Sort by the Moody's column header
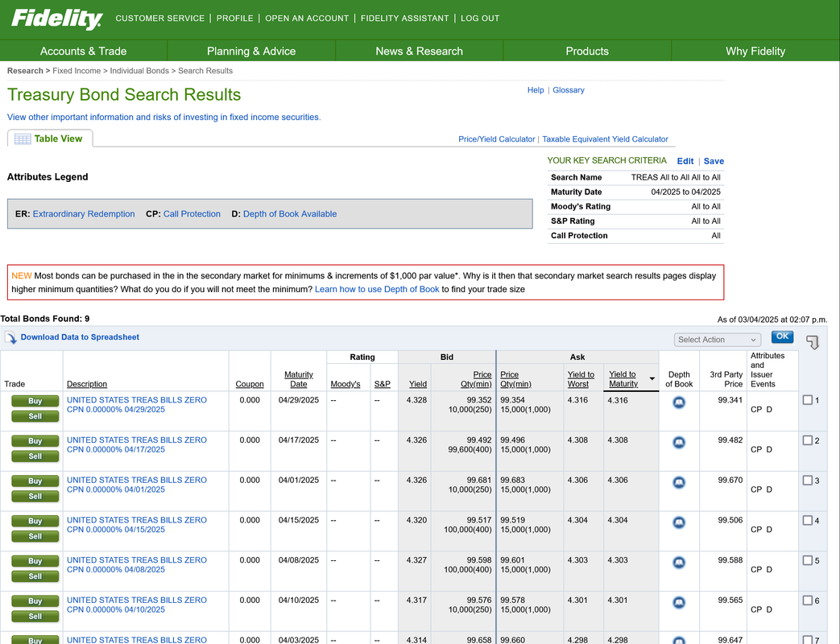This screenshot has height=644, width=840. pyautogui.click(x=346, y=384)
